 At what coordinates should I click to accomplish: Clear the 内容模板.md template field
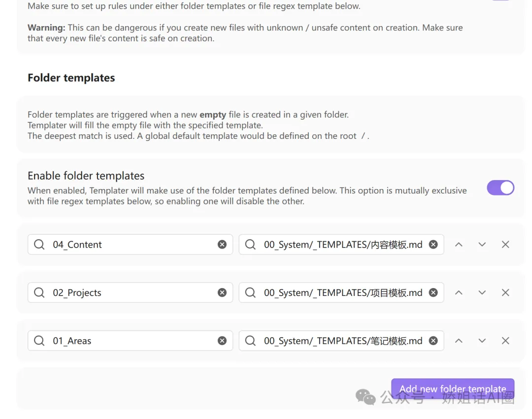click(x=433, y=245)
